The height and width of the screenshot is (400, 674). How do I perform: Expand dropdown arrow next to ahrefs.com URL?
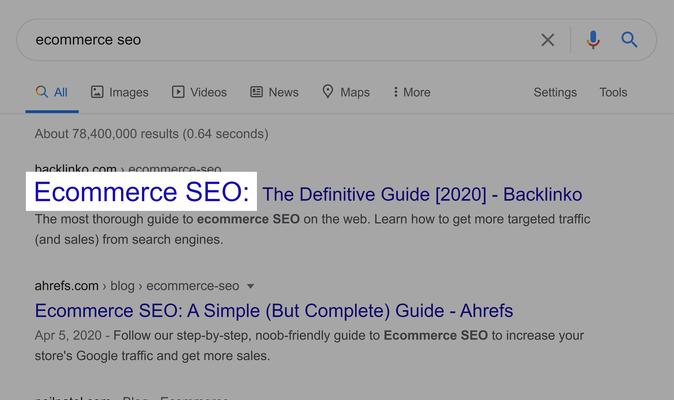[x=250, y=286]
